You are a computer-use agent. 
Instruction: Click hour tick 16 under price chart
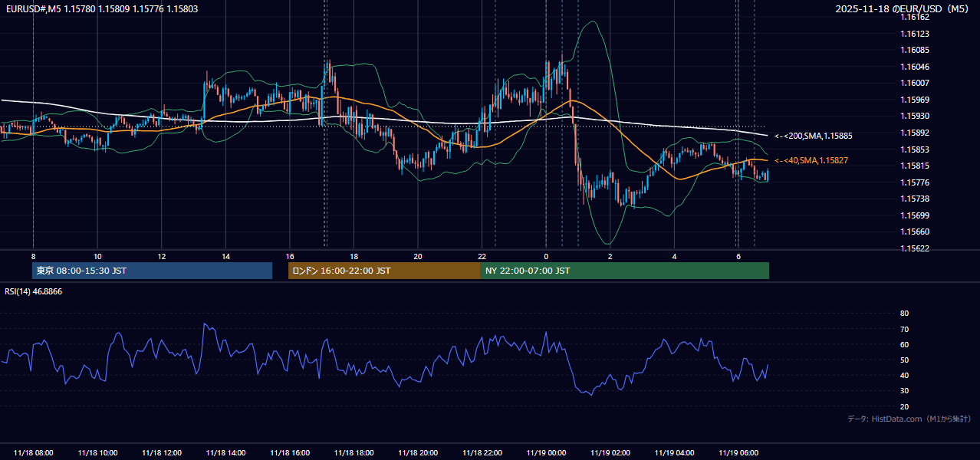point(290,256)
